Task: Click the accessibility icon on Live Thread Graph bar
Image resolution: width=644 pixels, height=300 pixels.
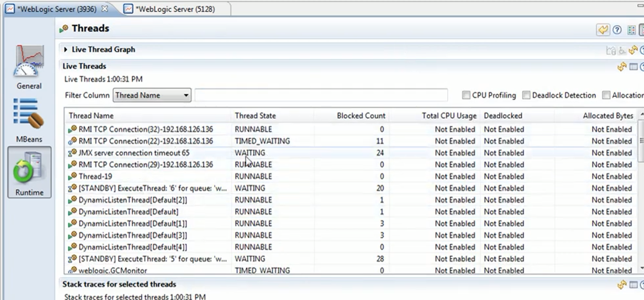Action: tap(622, 50)
